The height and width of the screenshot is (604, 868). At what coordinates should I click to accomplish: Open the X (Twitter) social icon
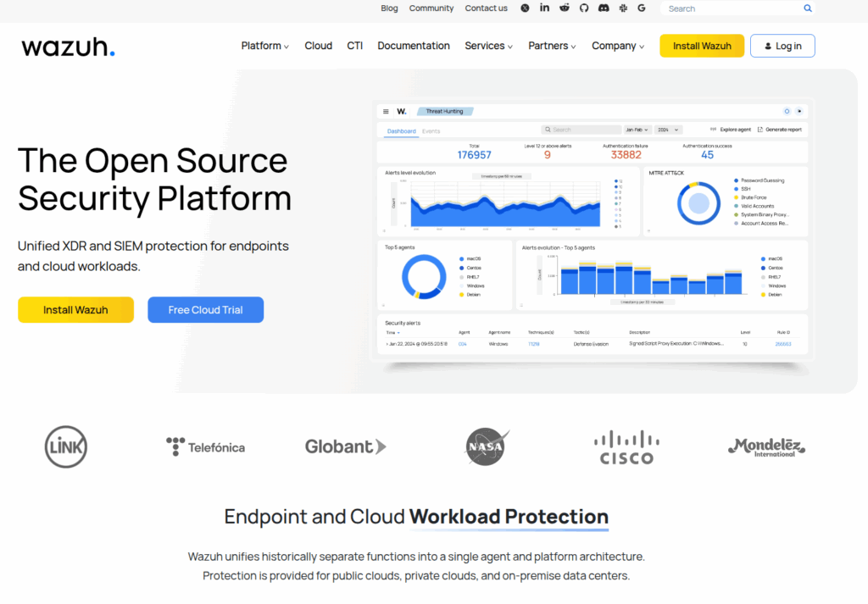click(525, 8)
